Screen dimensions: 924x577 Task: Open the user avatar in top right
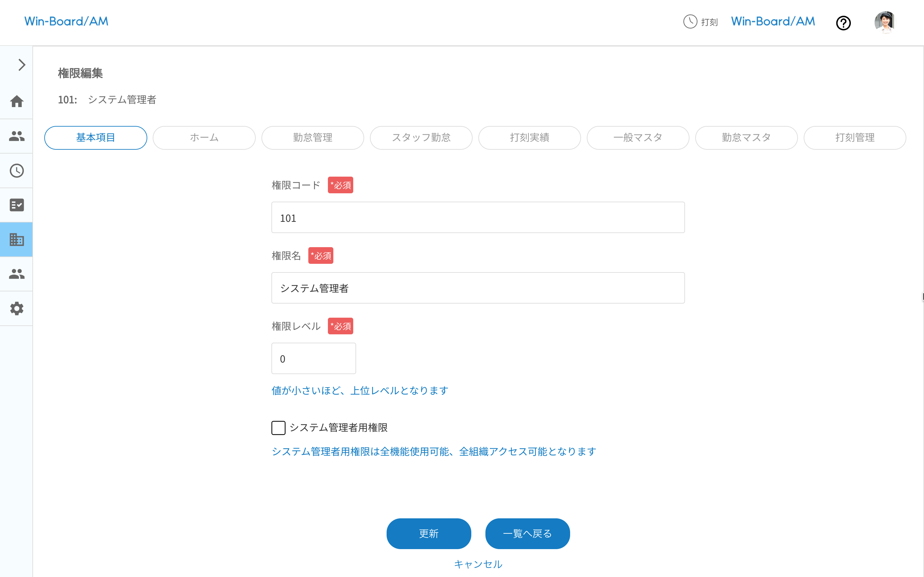click(886, 22)
